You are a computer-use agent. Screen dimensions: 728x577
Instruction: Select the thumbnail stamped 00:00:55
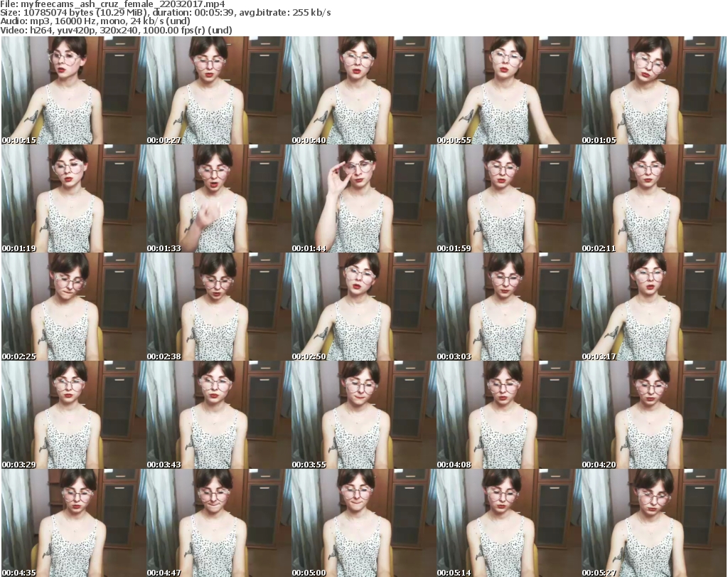click(508, 90)
